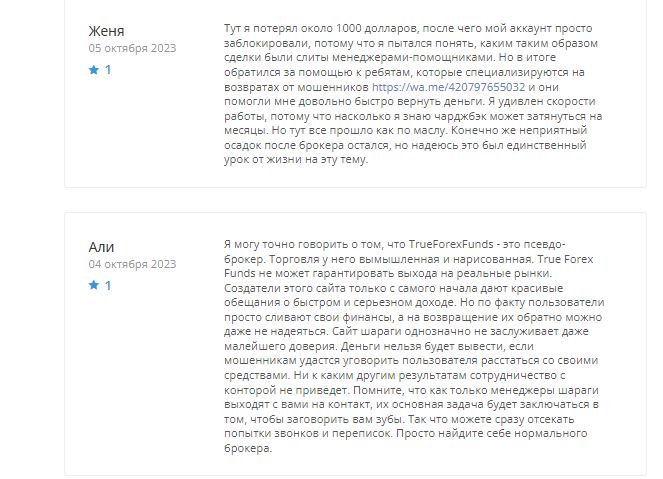Click the word 'брокера.' ending Али's review
The width and height of the screenshot is (663, 479).
point(248,448)
